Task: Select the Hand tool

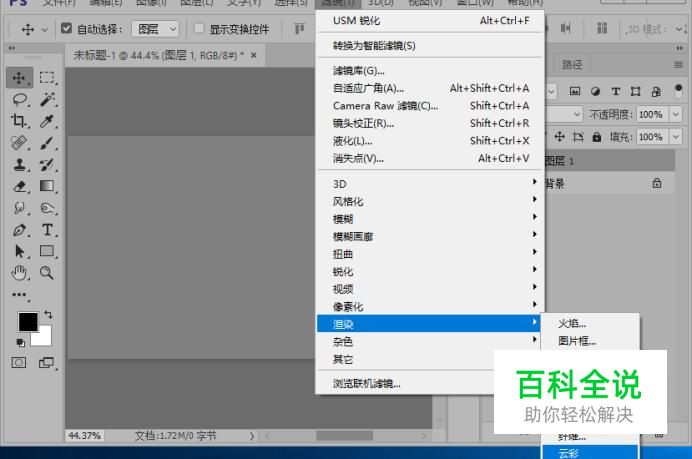Action: coord(19,273)
